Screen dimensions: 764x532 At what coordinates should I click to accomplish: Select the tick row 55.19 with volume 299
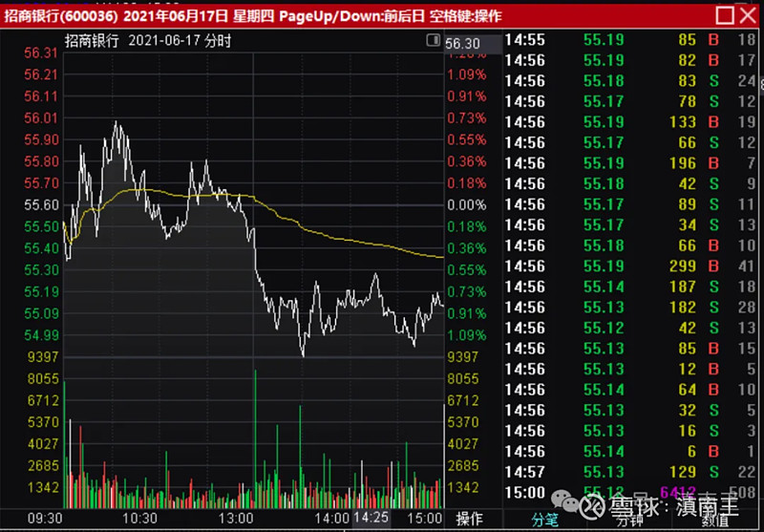tap(630, 266)
